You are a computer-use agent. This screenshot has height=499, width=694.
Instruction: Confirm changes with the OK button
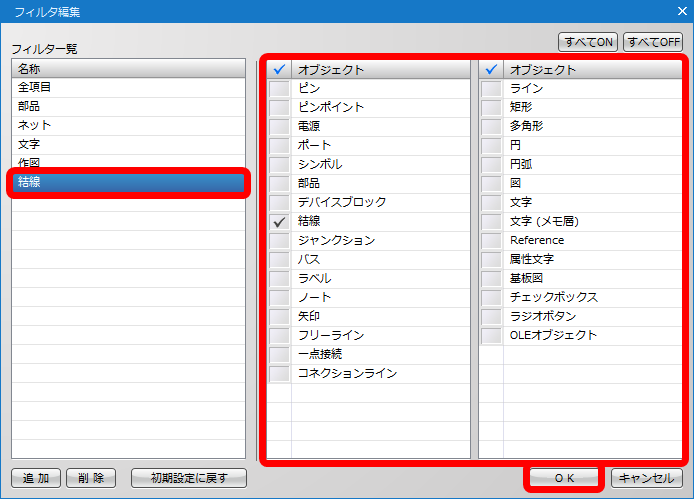click(x=564, y=478)
